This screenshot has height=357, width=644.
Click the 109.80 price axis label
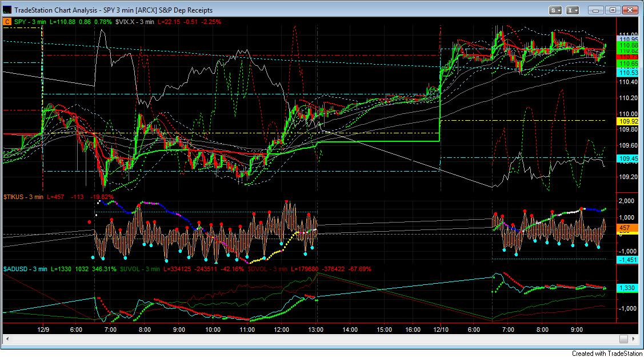[627, 129]
